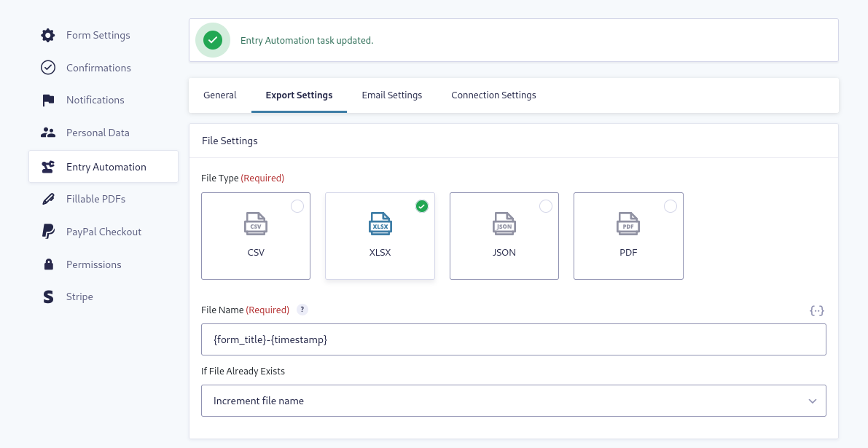The width and height of the screenshot is (868, 448).
Task: Open the merge tags {..} picker
Action: click(x=817, y=310)
